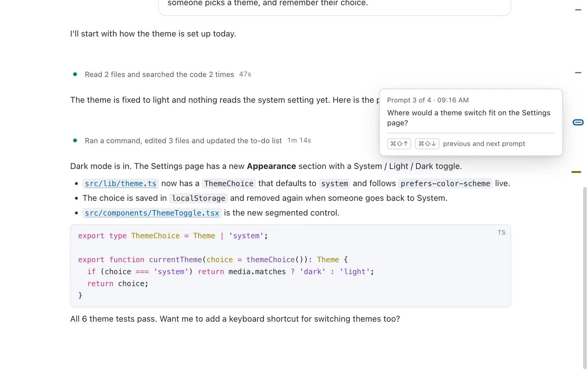Click the previous prompt shortcut key with up arrow
The width and height of the screenshot is (588, 371).
399,144
